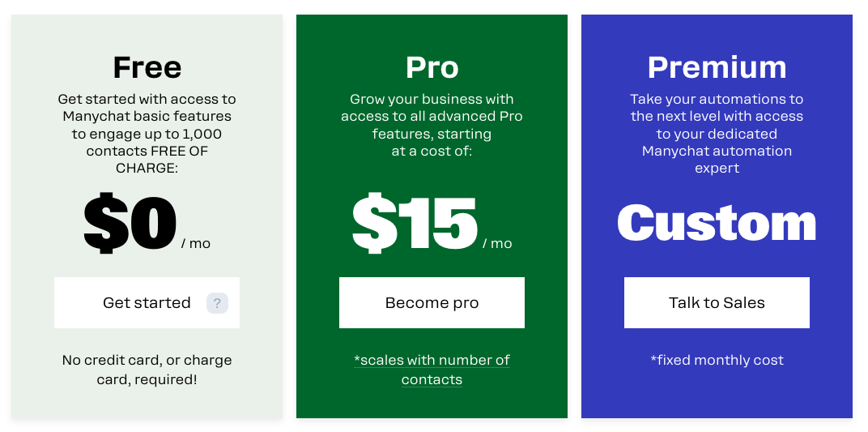
Task: Select the Premium plan heading
Action: point(717,67)
